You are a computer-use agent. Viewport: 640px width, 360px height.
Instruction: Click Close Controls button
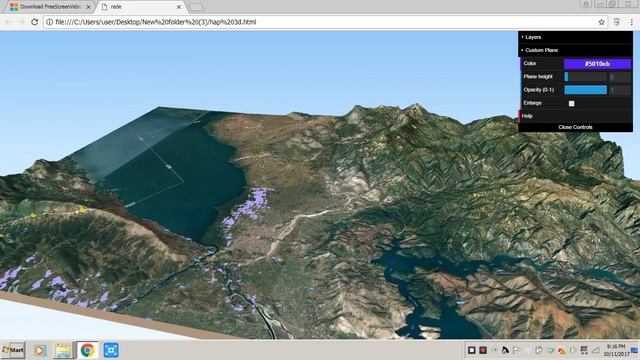click(575, 127)
